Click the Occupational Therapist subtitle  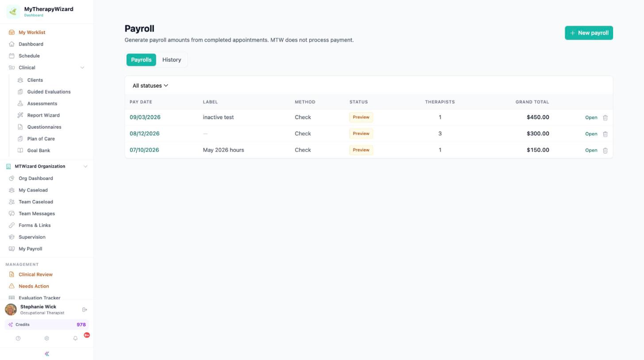[42, 313]
